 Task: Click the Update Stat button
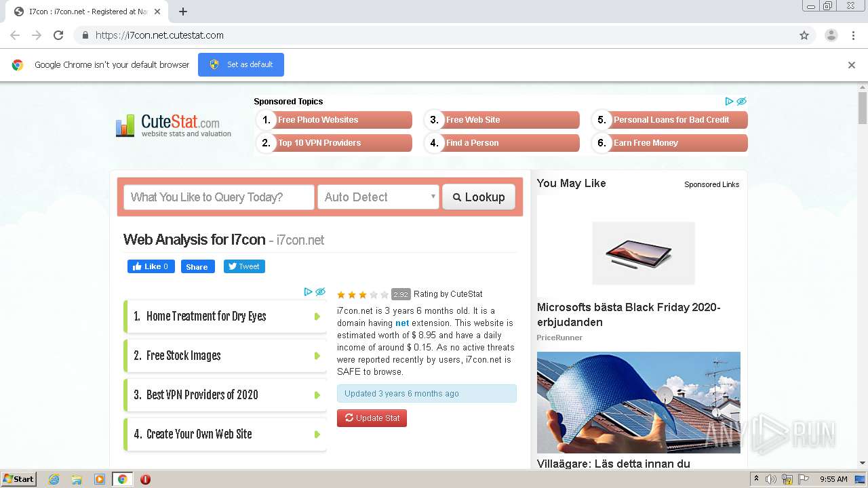pyautogui.click(x=372, y=418)
